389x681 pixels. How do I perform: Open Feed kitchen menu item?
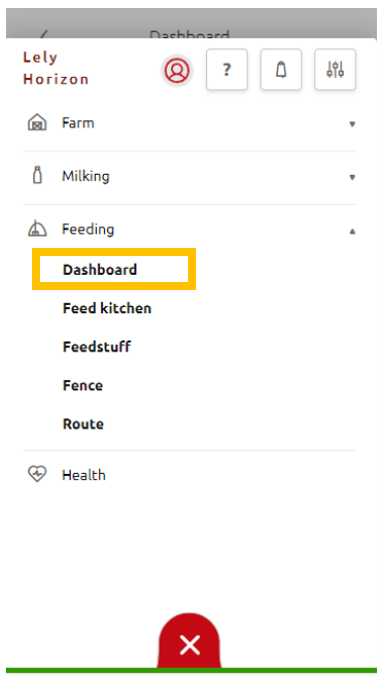click(x=107, y=308)
